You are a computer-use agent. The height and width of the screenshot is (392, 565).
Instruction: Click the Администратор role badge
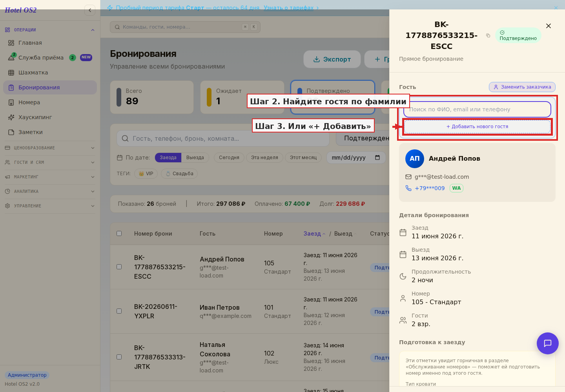coord(27,375)
